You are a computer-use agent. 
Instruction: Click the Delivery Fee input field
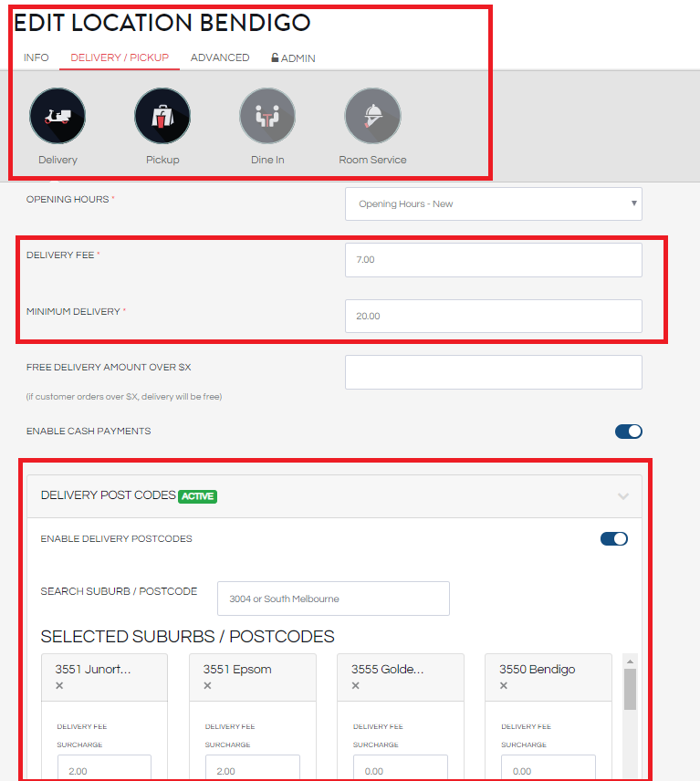click(493, 260)
